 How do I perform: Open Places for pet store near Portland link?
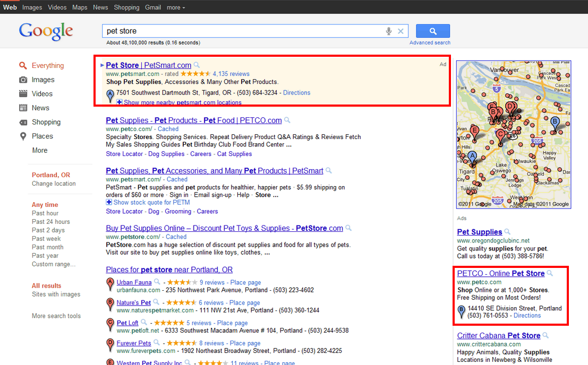[x=169, y=270]
